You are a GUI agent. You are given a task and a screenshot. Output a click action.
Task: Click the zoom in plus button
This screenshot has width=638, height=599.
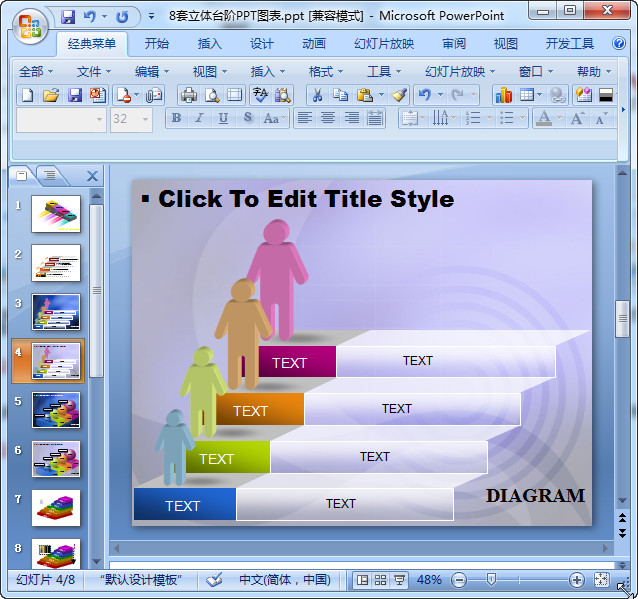point(577,580)
